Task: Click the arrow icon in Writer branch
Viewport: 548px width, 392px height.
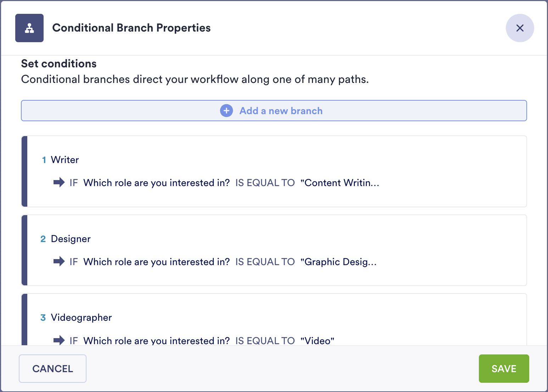Action: point(59,183)
